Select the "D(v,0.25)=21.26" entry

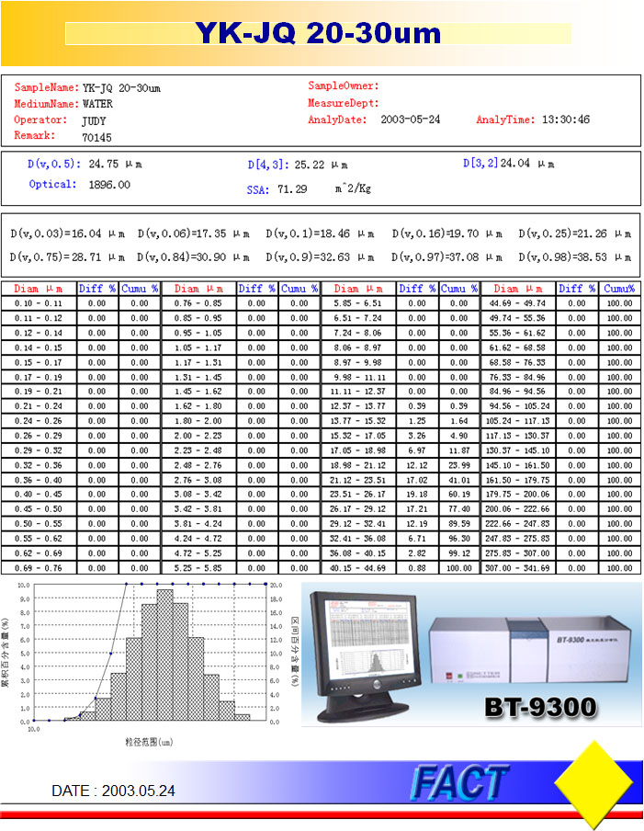pos(574,233)
